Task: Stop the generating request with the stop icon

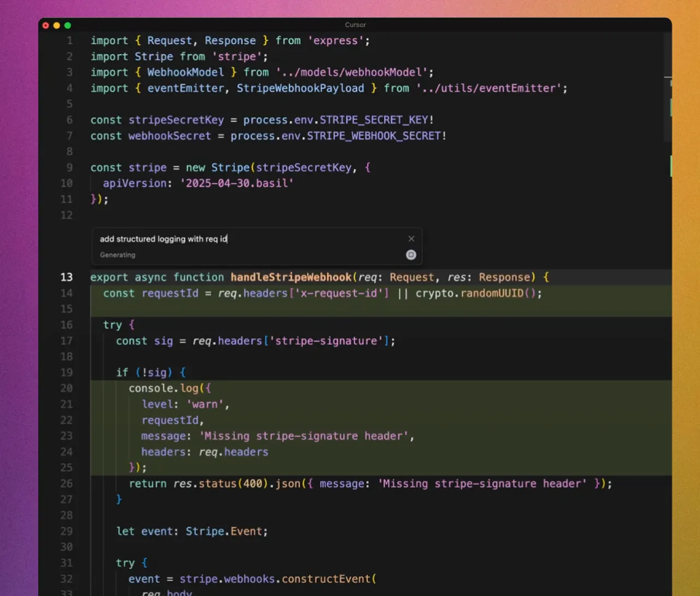Action: pos(411,255)
